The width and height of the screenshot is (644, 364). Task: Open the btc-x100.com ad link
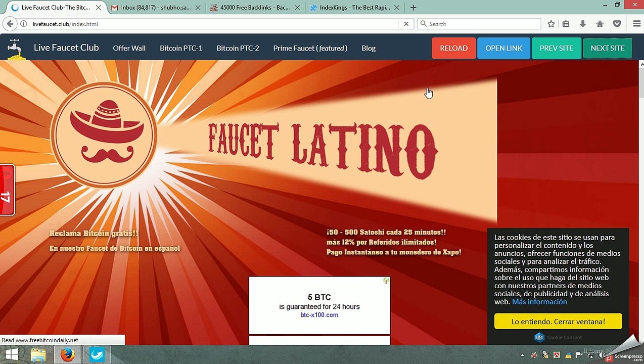pyautogui.click(x=319, y=315)
